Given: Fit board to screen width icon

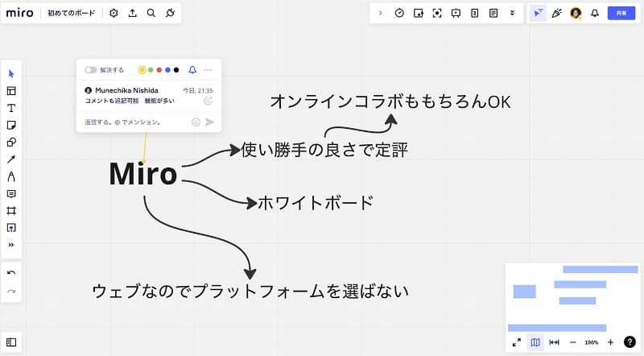Looking at the screenshot, I should (x=554, y=342).
